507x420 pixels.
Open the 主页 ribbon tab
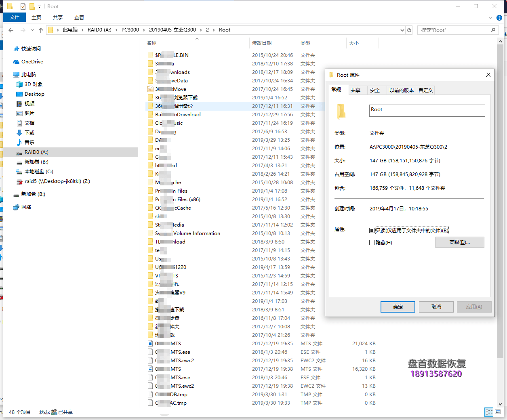pyautogui.click(x=36, y=18)
